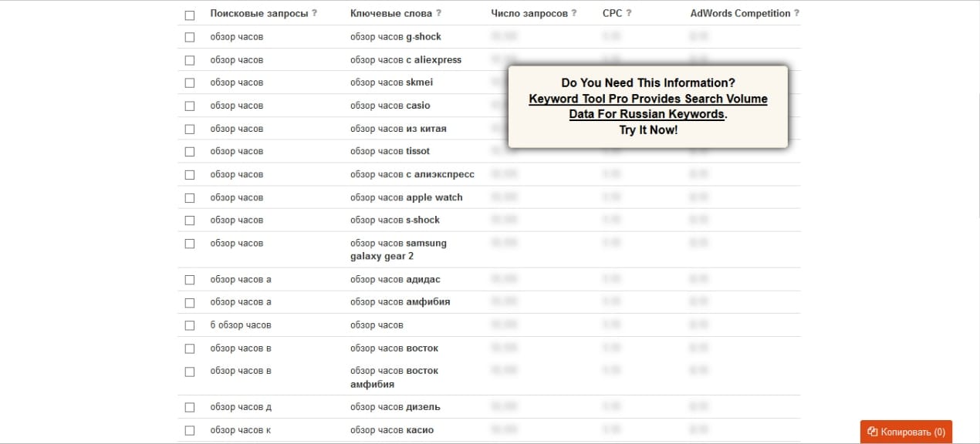This screenshot has height=444, width=980.
Task: Mark the обзор часов tissot checkbox
Action: pos(190,152)
